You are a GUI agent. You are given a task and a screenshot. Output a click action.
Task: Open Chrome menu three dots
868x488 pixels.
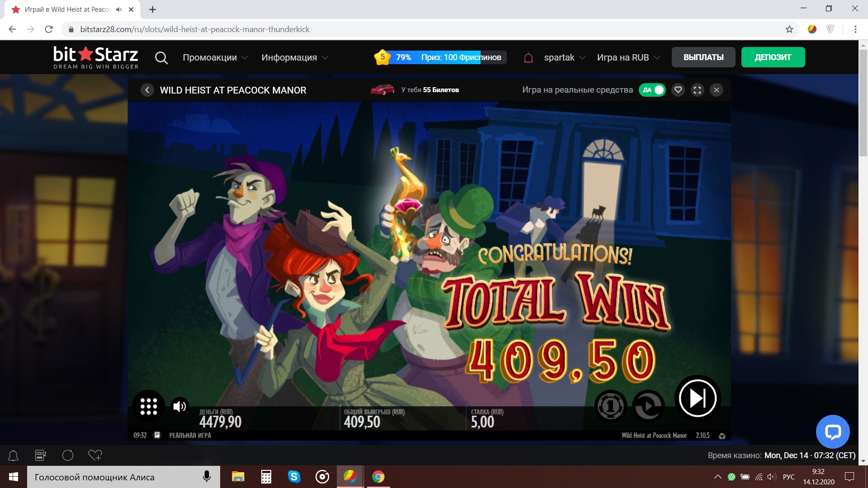(855, 29)
